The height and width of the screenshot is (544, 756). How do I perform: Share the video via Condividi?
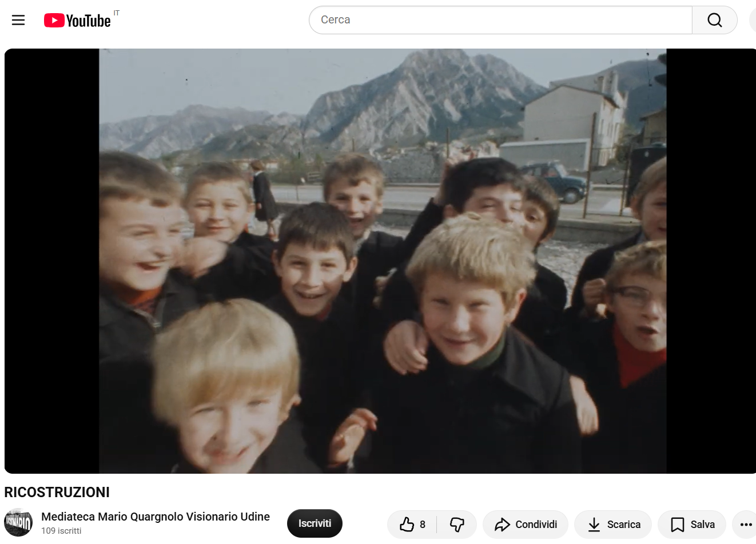pyautogui.click(x=526, y=525)
